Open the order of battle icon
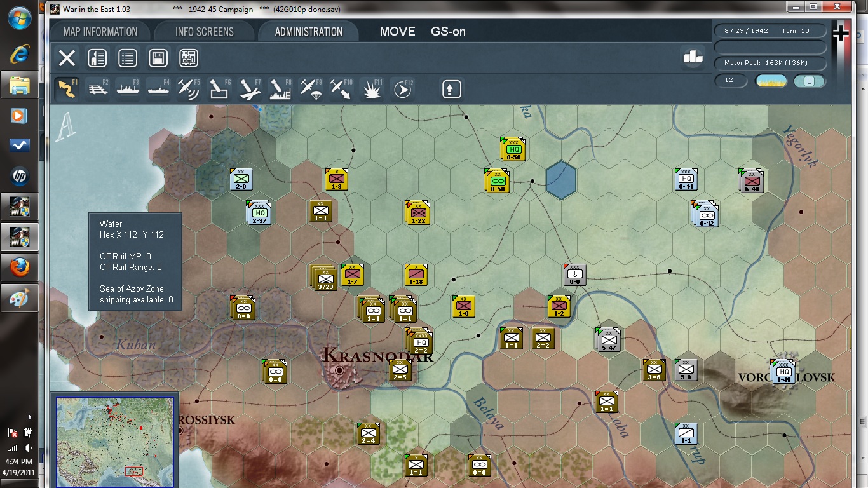868x488 pixels. pyautogui.click(x=97, y=58)
